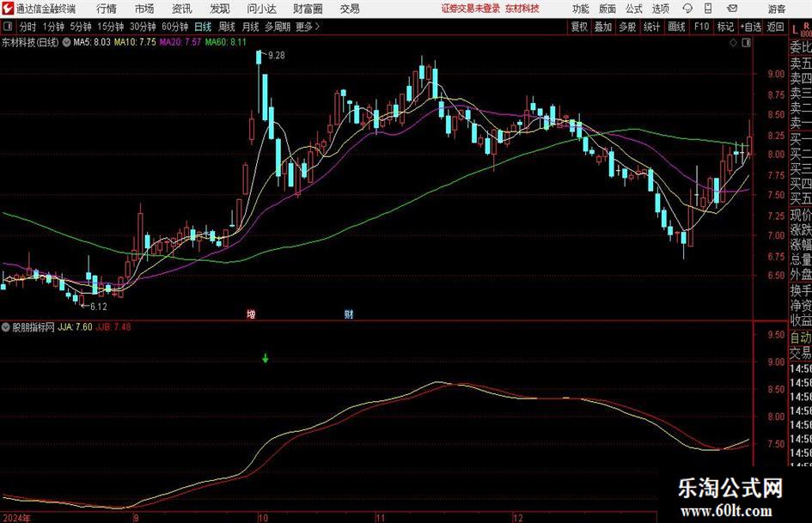812x523 pixels.
Task: Open the mobile phone icon
Action: tap(708, 9)
